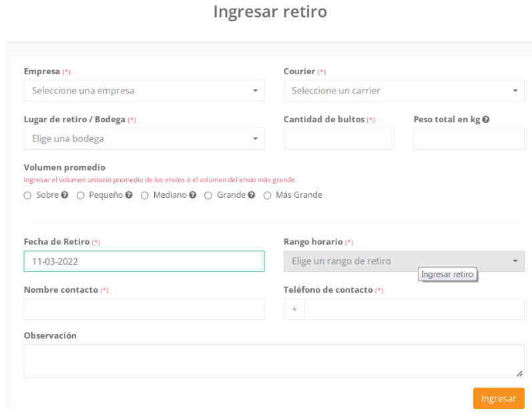Click the help icon beside Grande

coord(251,195)
